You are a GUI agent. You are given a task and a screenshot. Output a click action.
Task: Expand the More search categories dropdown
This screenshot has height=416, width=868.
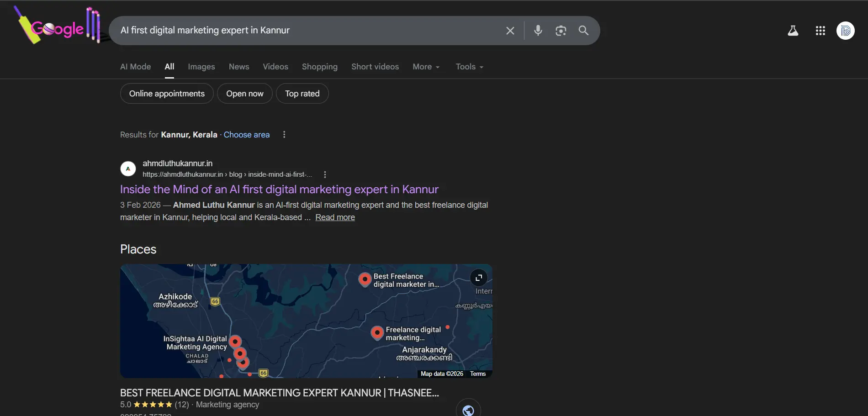click(x=426, y=67)
